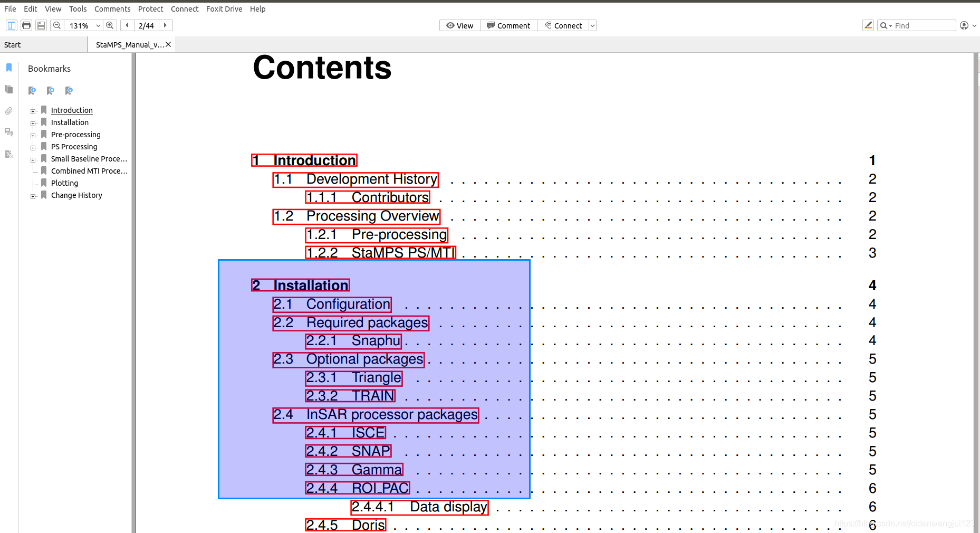This screenshot has width=980, height=533.
Task: Select the Combined MTI Processing bookmark
Action: pyautogui.click(x=89, y=171)
